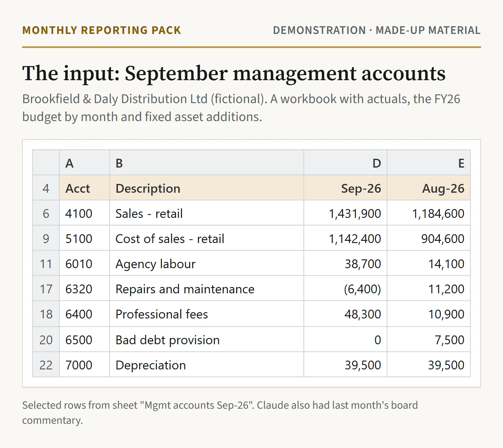Select row 22 header number
Image resolution: width=503 pixels, height=448 pixels.
46,364
